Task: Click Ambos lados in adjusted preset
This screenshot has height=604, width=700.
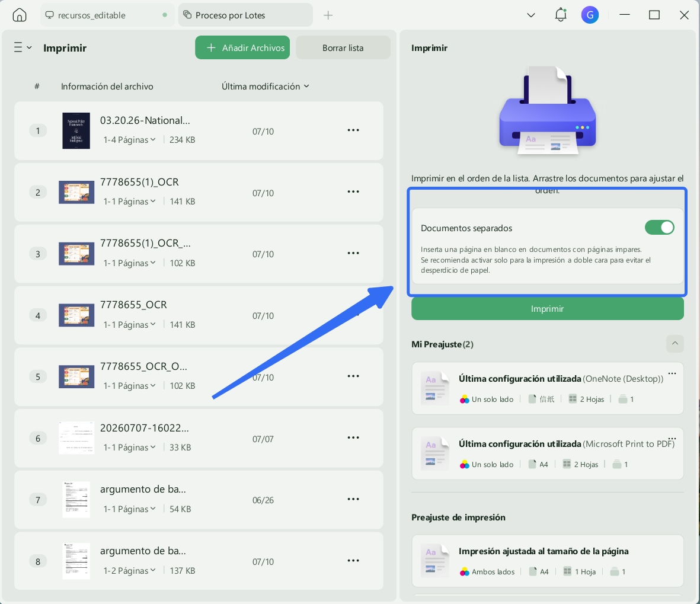Action: [493, 571]
